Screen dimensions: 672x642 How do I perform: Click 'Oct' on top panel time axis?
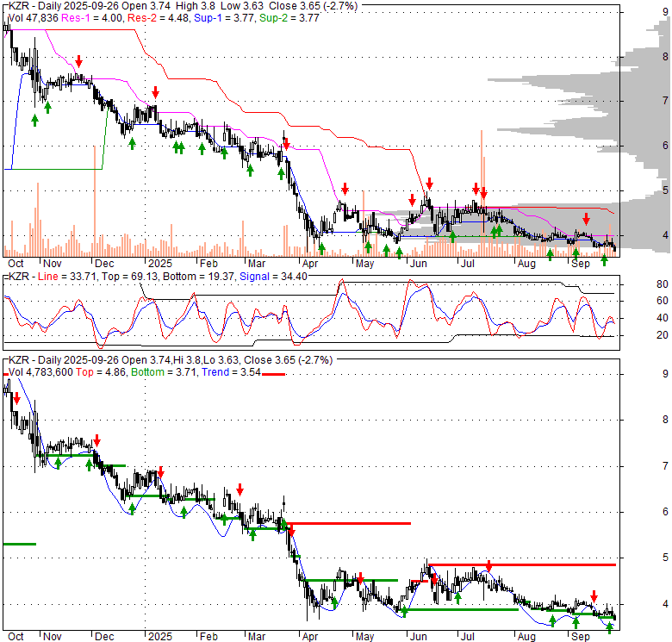[16, 264]
